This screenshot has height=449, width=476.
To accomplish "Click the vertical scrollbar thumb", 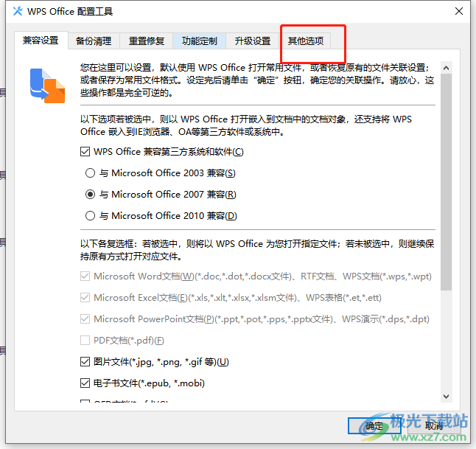I will (446, 181).
